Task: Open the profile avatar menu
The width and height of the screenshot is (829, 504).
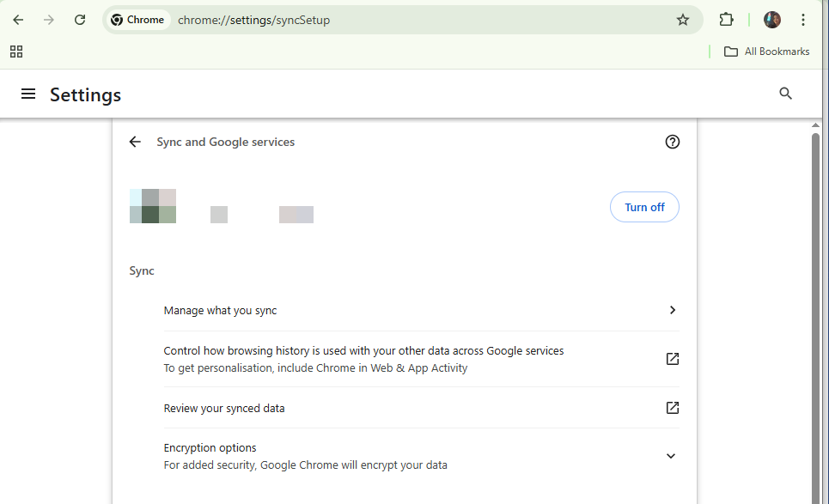Action: (771, 19)
